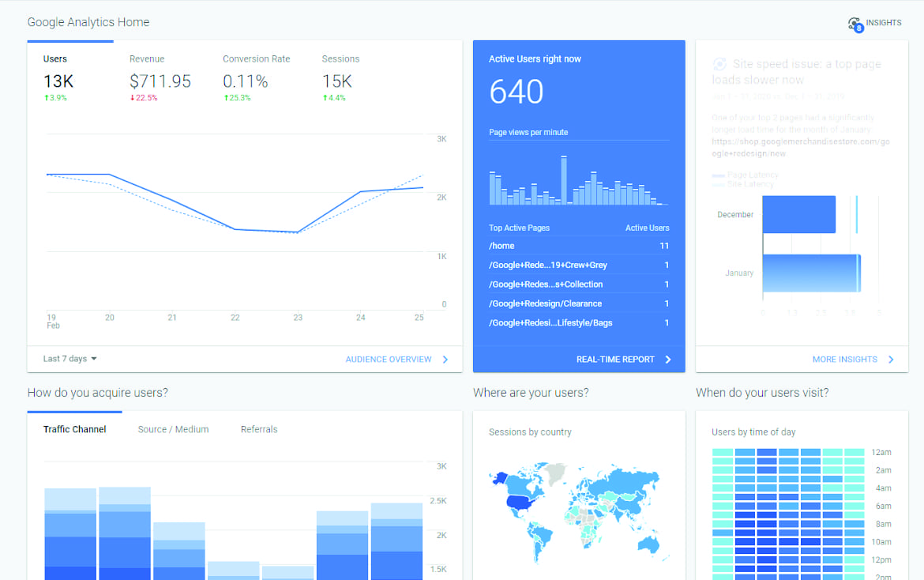Click the Sessions by country card title

tap(530, 432)
